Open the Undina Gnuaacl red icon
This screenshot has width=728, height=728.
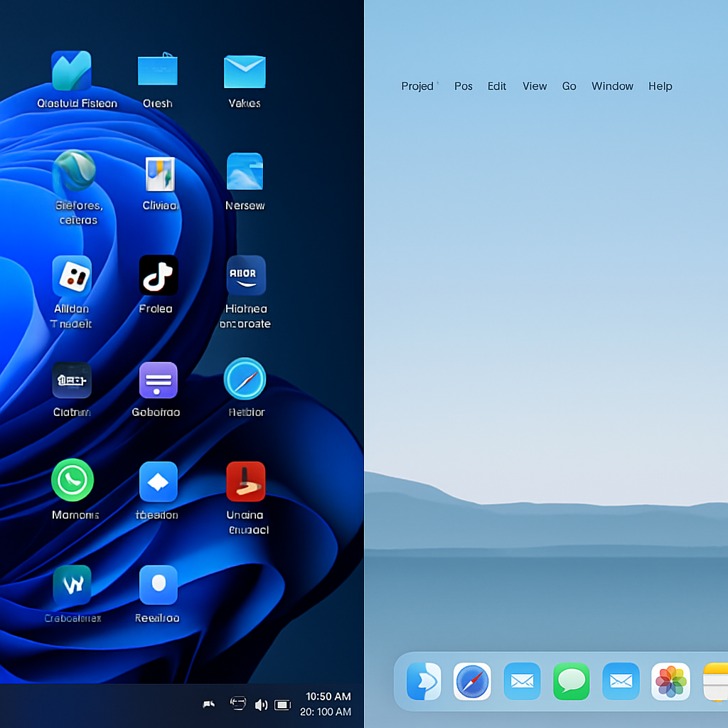pos(246,481)
